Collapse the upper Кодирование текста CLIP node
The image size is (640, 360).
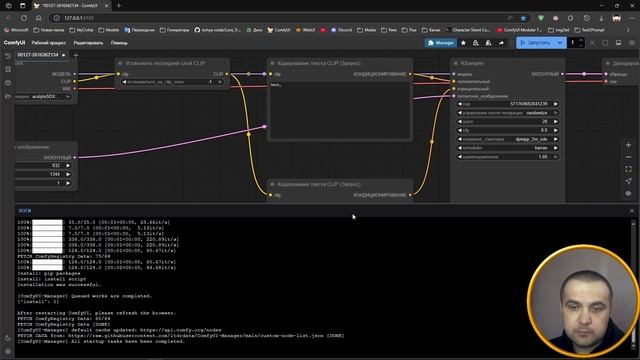[272, 63]
